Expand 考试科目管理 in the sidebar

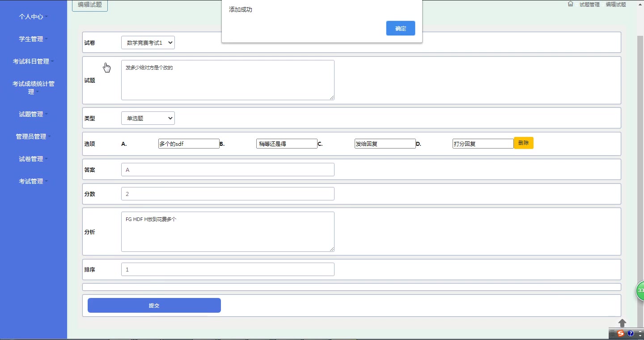point(33,61)
